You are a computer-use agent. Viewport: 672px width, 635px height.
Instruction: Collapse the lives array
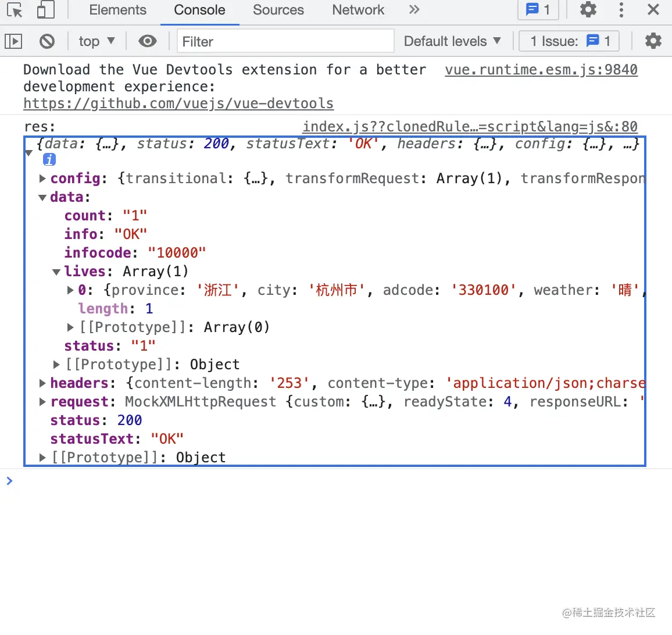pos(56,272)
